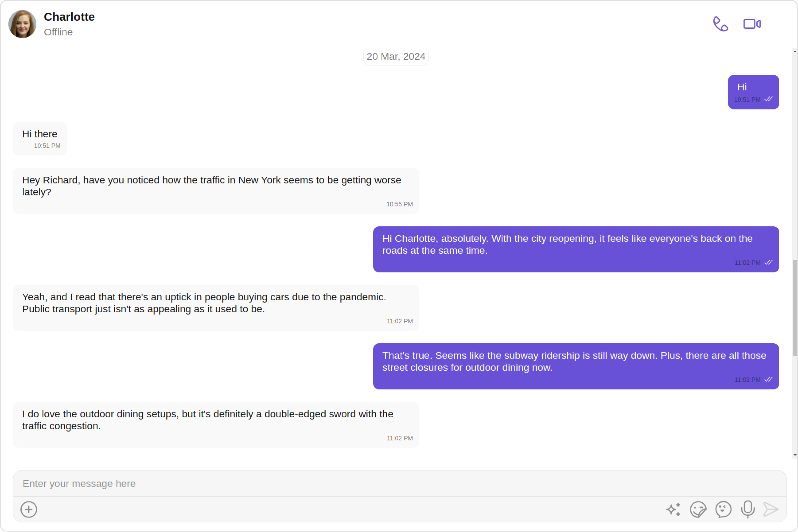This screenshot has width=798, height=532.
Task: Open the attachment plus menu
Action: pos(29,509)
